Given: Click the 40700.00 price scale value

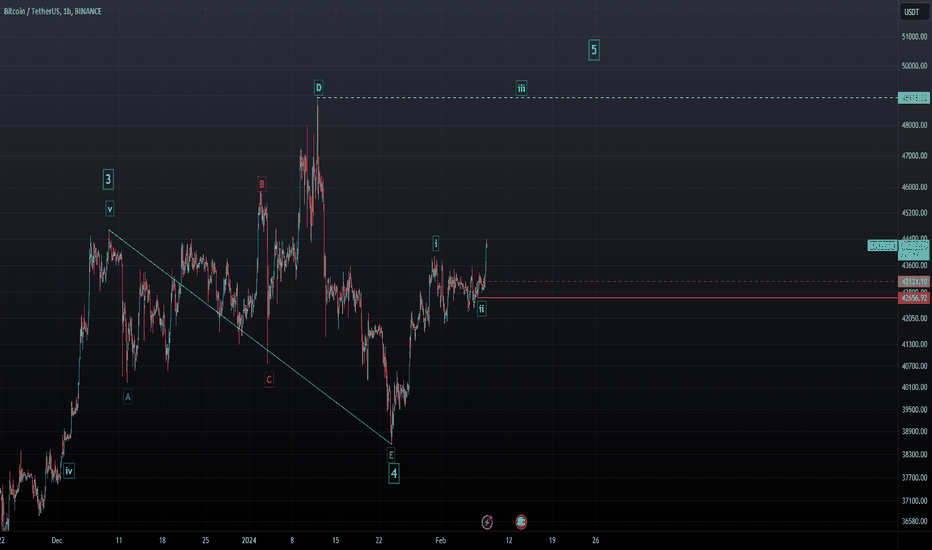Looking at the screenshot, I should pyautogui.click(x=914, y=366).
